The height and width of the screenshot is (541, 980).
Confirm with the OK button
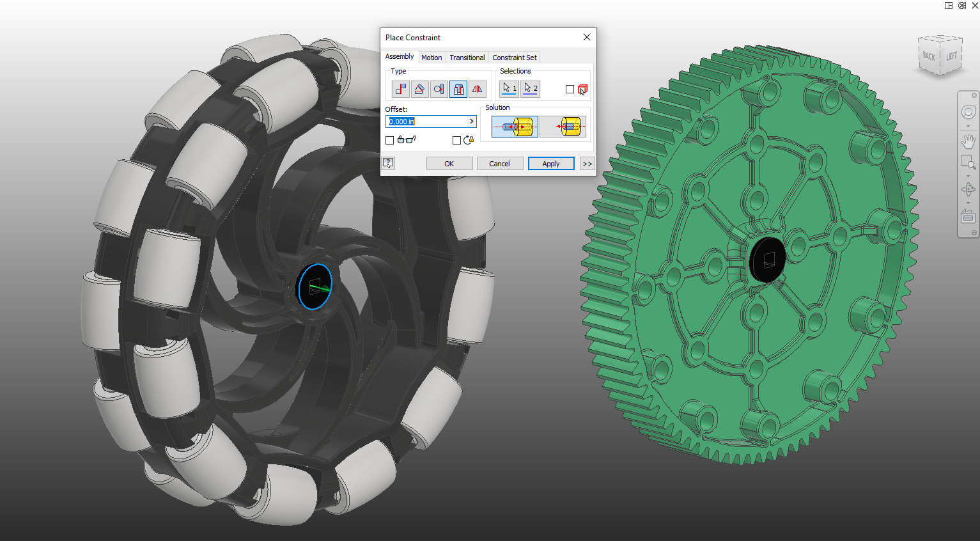449,164
